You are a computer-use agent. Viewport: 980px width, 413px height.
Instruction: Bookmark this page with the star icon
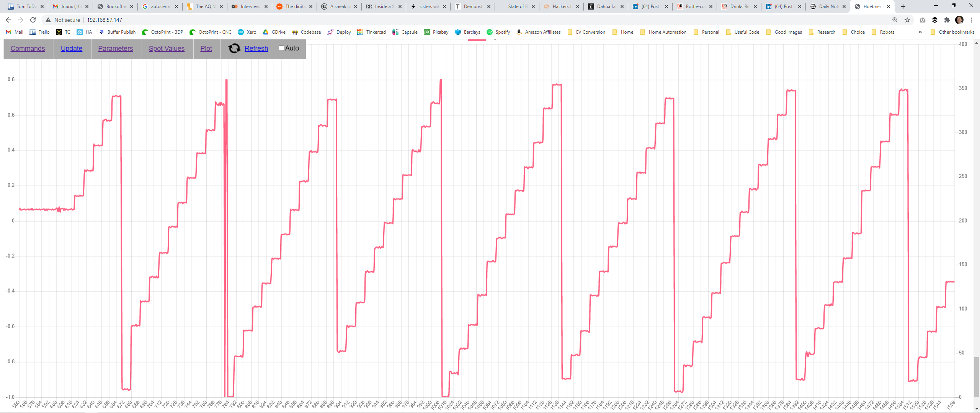907,20
